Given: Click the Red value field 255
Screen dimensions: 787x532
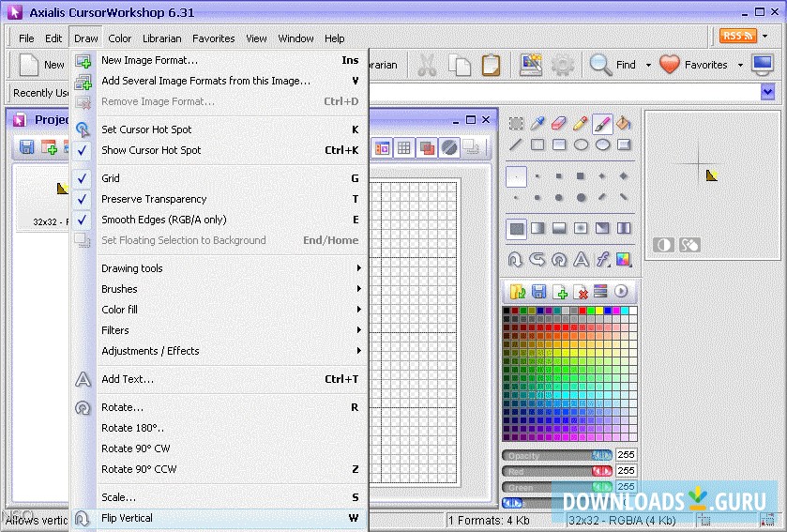Looking at the screenshot, I should [x=626, y=471].
